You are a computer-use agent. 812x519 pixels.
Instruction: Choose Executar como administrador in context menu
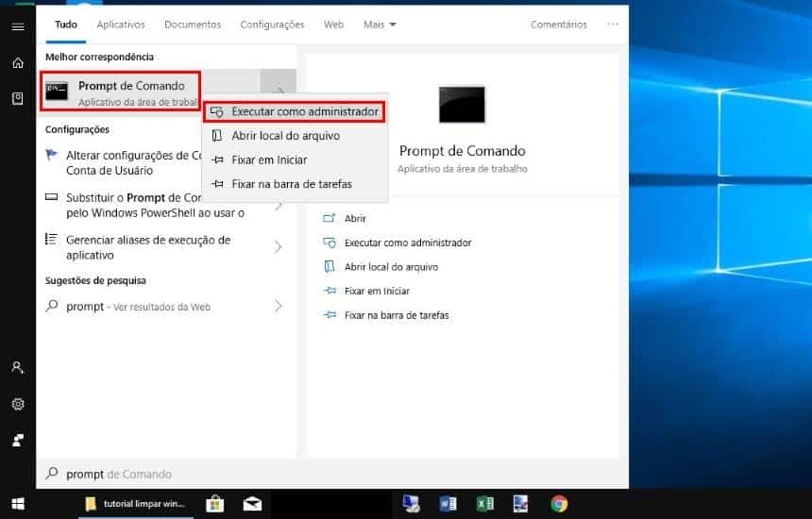point(295,111)
